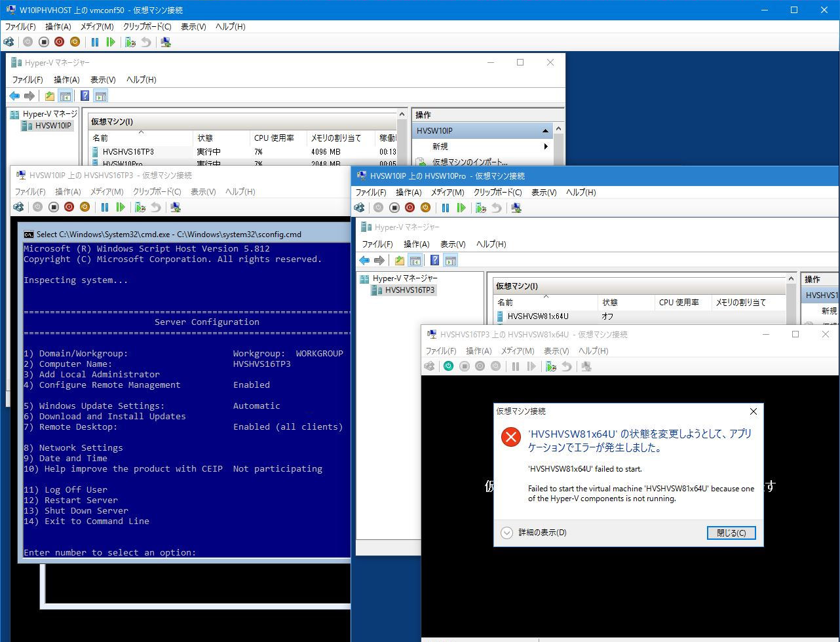Click red Shut Down icon in vmconf50 toolbar
Image resolution: width=840 pixels, height=642 pixels.
[x=59, y=42]
